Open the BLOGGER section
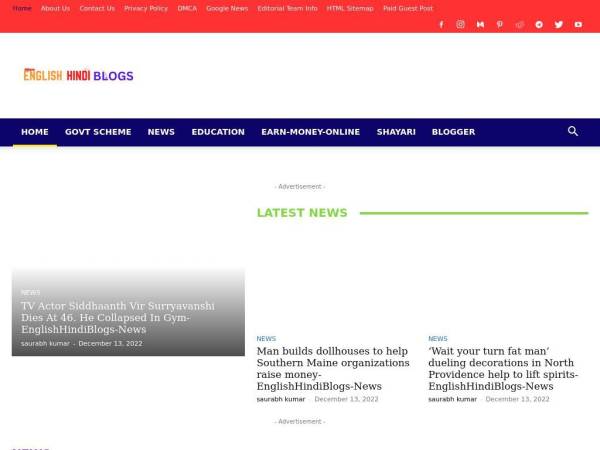The image size is (600, 450). pos(453,132)
